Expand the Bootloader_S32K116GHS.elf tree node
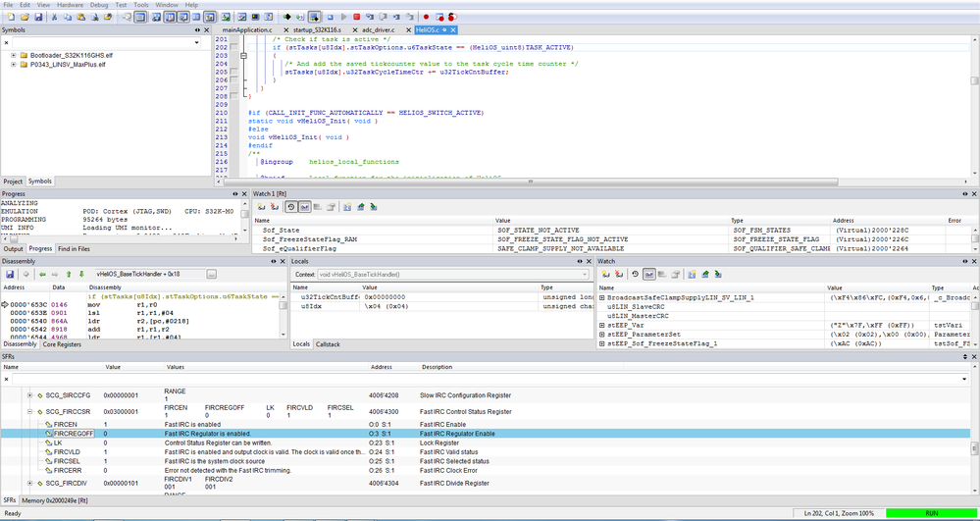This screenshot has height=521, width=980. (x=13, y=56)
